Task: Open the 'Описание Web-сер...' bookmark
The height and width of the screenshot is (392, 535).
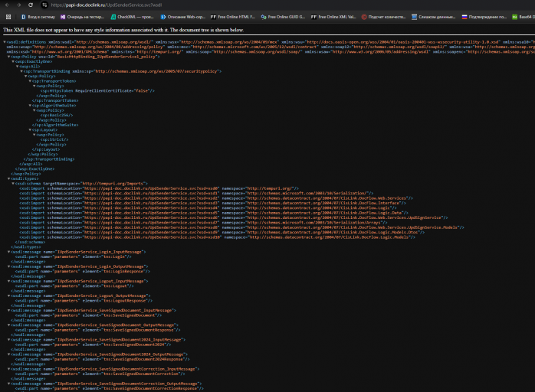Action: [183, 17]
